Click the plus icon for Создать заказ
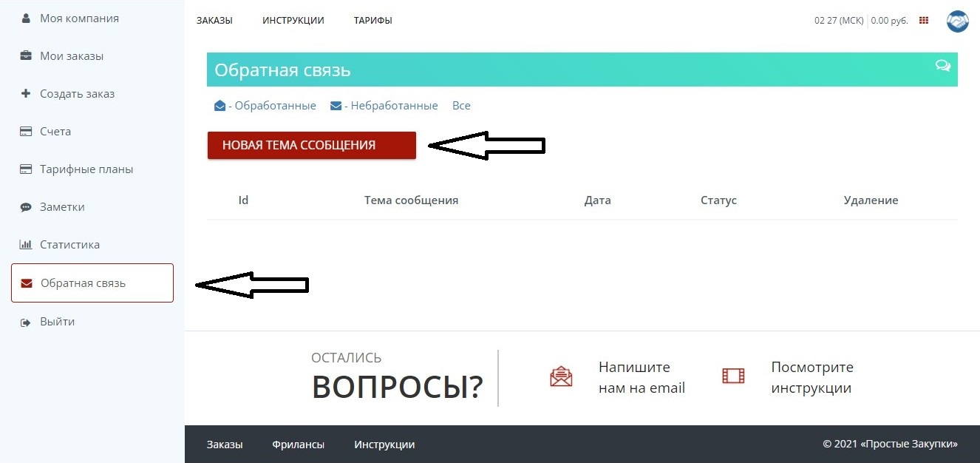The width and height of the screenshot is (980, 463). [x=26, y=94]
